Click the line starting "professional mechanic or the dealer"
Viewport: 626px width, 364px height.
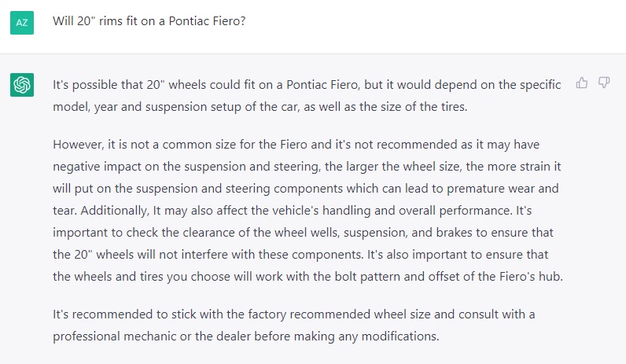[x=246, y=336]
